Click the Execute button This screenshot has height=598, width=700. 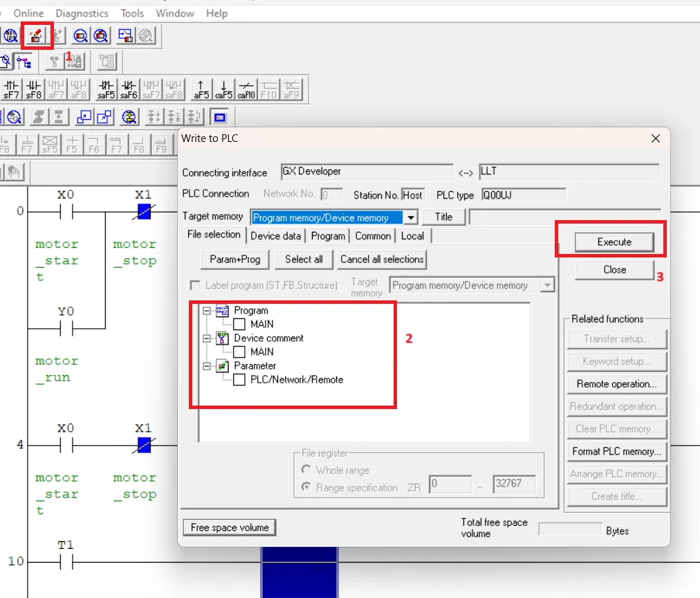(614, 242)
